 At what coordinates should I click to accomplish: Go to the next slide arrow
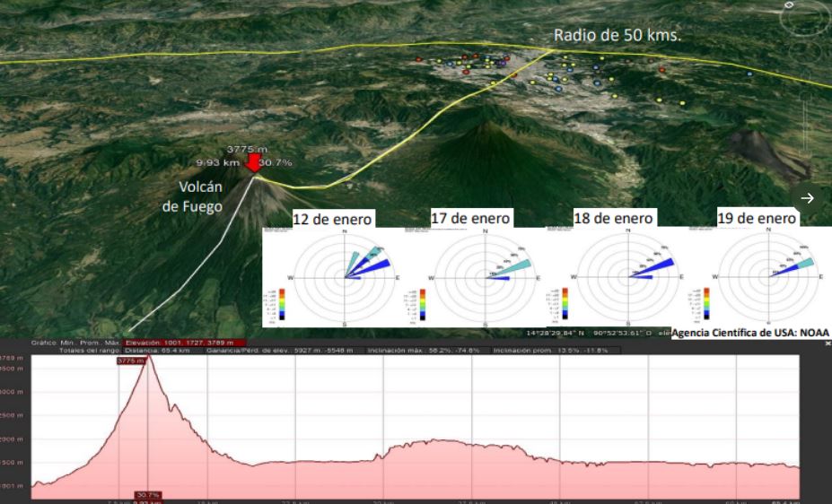click(x=807, y=198)
